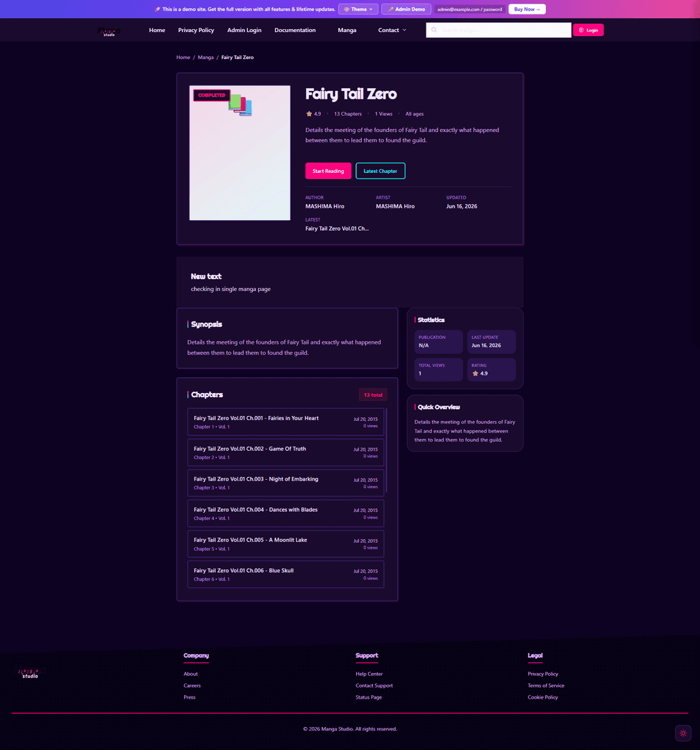Click the book stack icon on cover

tap(240, 105)
